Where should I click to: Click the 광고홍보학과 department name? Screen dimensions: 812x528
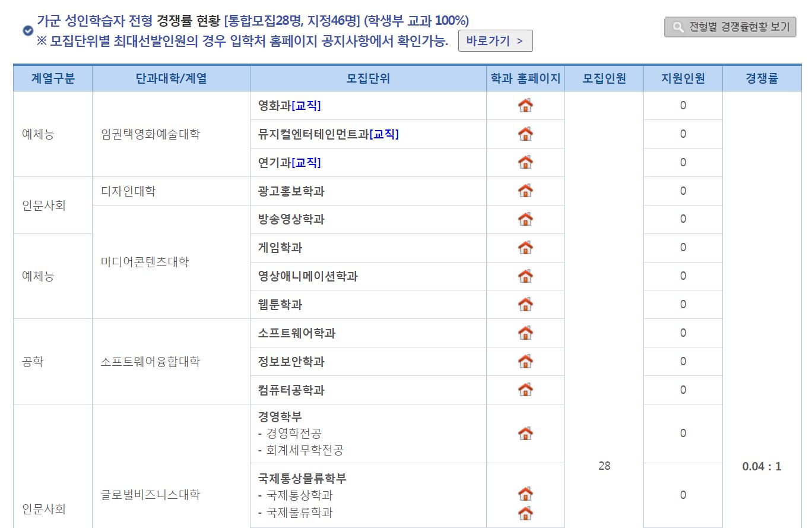click(291, 191)
